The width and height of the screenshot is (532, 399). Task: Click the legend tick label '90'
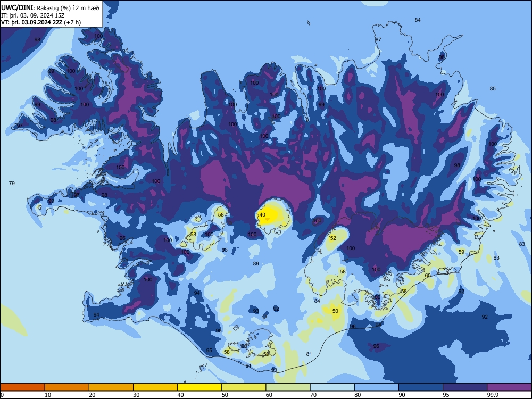pos(402,395)
